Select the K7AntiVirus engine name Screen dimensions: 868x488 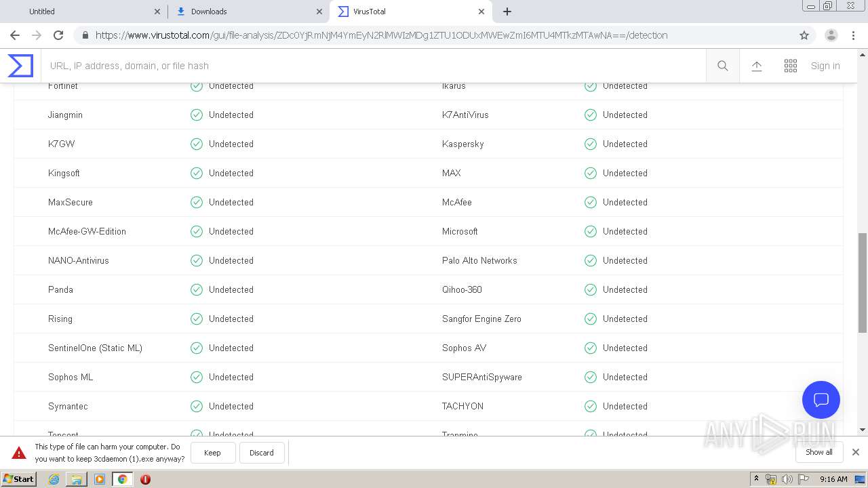pyautogui.click(x=465, y=115)
